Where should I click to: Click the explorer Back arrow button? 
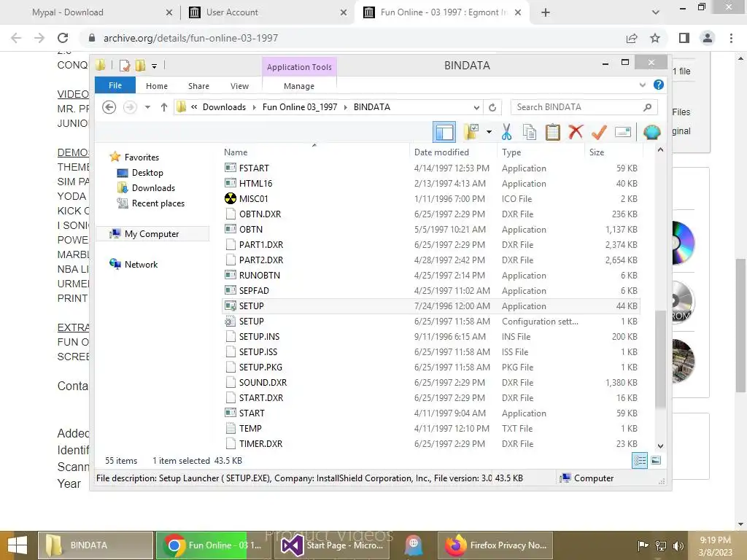click(x=109, y=107)
